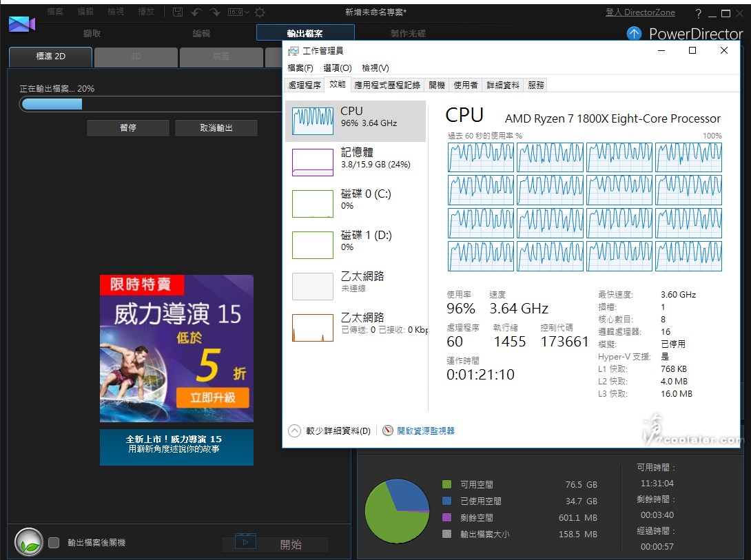Select CPU usage graph in Task Manager sidebar
The height and width of the screenshot is (560, 751).
click(x=313, y=121)
